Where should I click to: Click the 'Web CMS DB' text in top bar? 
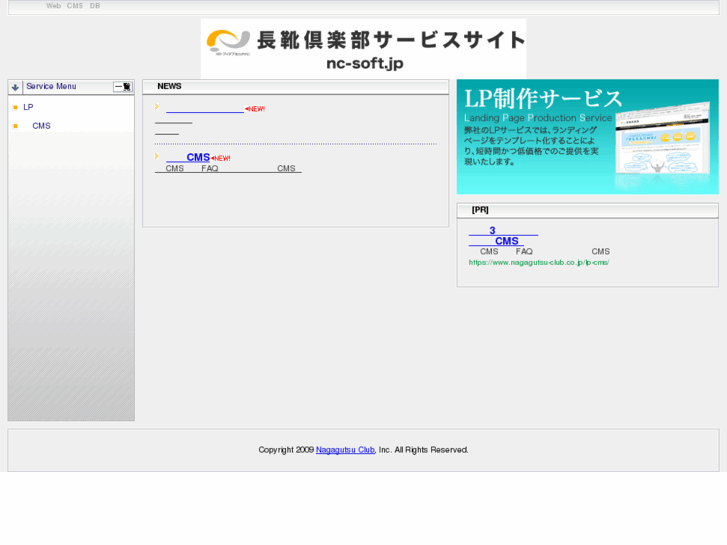click(x=73, y=6)
